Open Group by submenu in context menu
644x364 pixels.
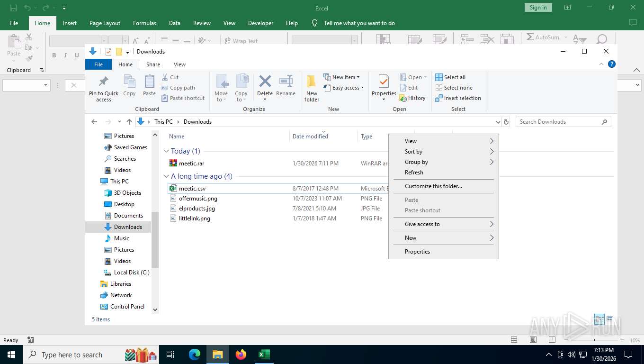point(444,162)
